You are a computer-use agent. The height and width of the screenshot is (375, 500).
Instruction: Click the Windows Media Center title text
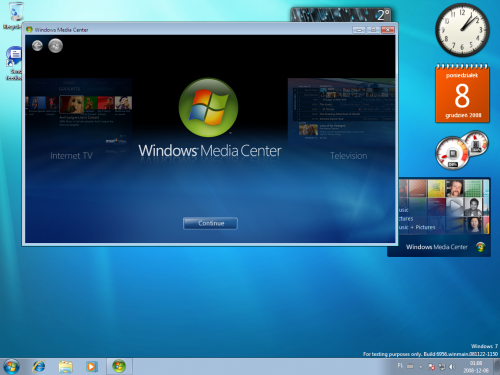click(x=210, y=151)
